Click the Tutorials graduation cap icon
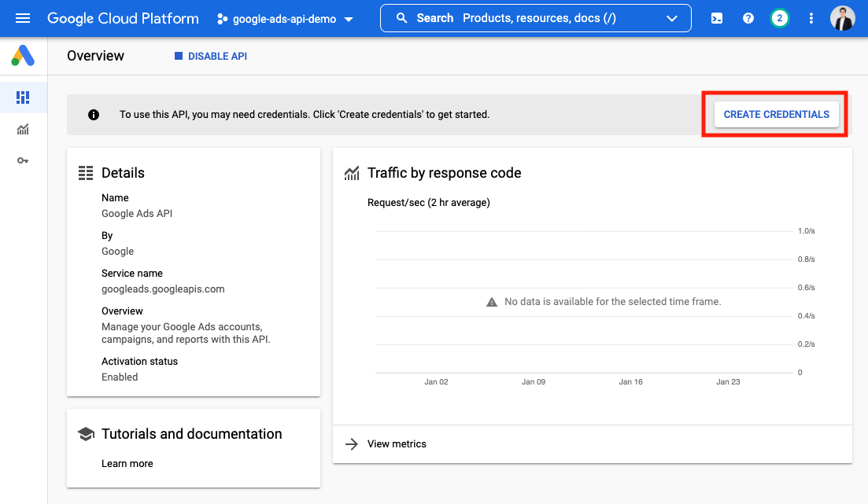 86,434
